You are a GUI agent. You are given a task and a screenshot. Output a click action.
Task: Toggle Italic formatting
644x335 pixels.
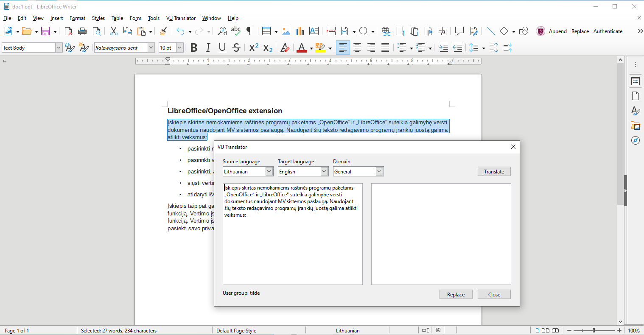[x=208, y=47]
